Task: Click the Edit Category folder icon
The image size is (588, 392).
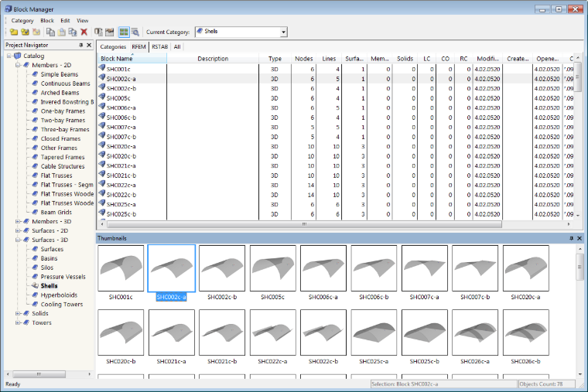Action: point(25,32)
